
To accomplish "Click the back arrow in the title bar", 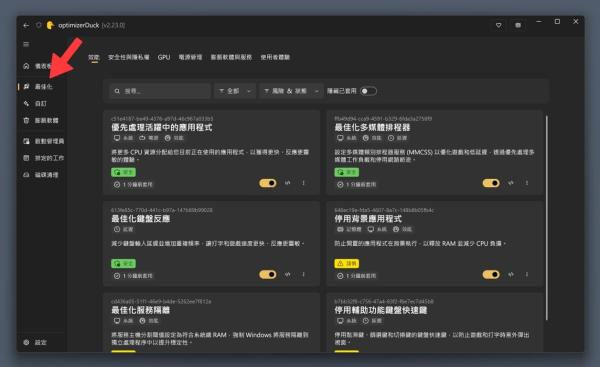I will tap(26, 25).
